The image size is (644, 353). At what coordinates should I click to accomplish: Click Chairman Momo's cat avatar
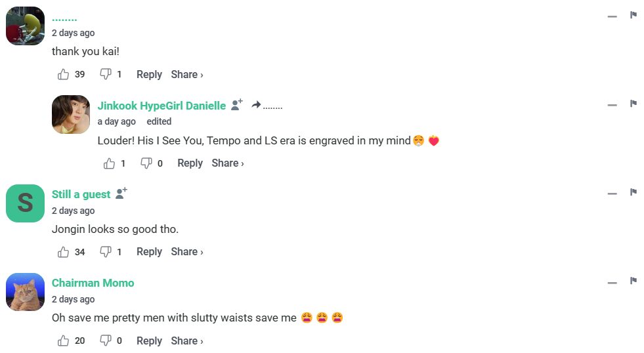25,292
